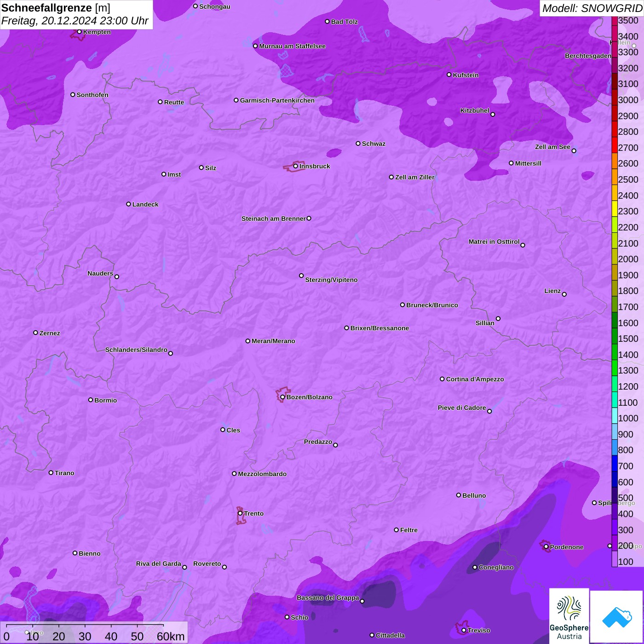Viewport: 644px width, 644px height.
Task: Click the 'Schneefallgrenze [m]' title
Action: (x=56, y=8)
